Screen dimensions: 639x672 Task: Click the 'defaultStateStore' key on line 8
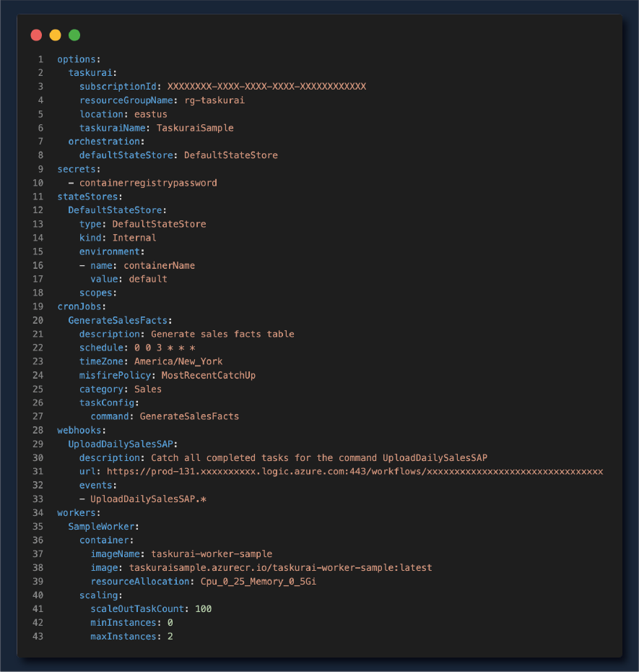point(126,155)
